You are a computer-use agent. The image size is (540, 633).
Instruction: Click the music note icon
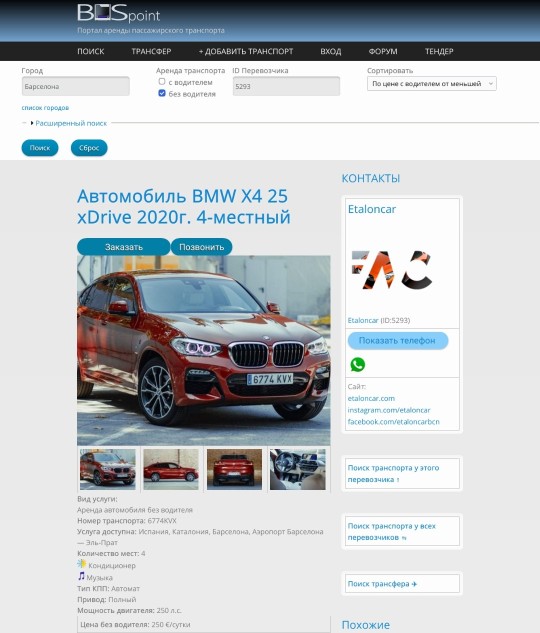[x=81, y=576]
